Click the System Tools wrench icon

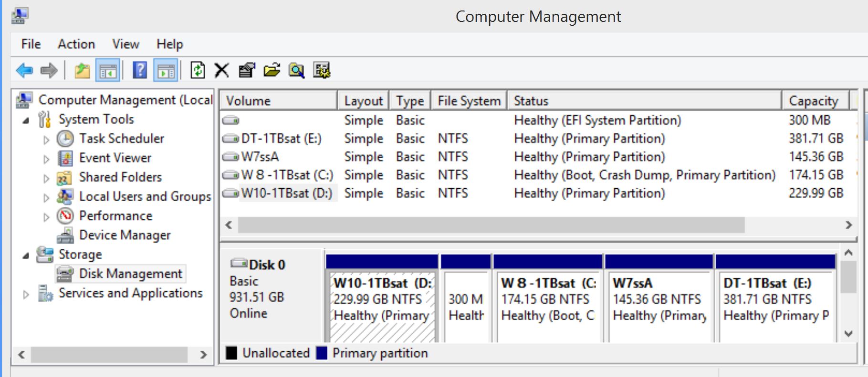(x=45, y=119)
